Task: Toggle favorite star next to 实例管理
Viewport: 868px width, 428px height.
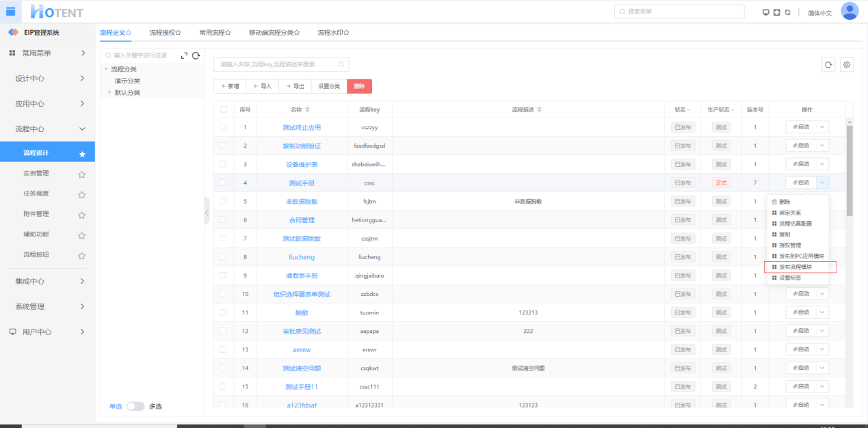Action: (x=81, y=174)
